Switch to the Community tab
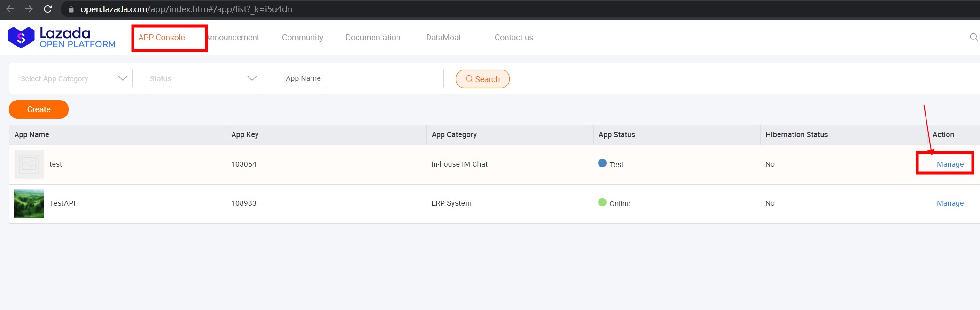980x310 pixels. point(302,38)
